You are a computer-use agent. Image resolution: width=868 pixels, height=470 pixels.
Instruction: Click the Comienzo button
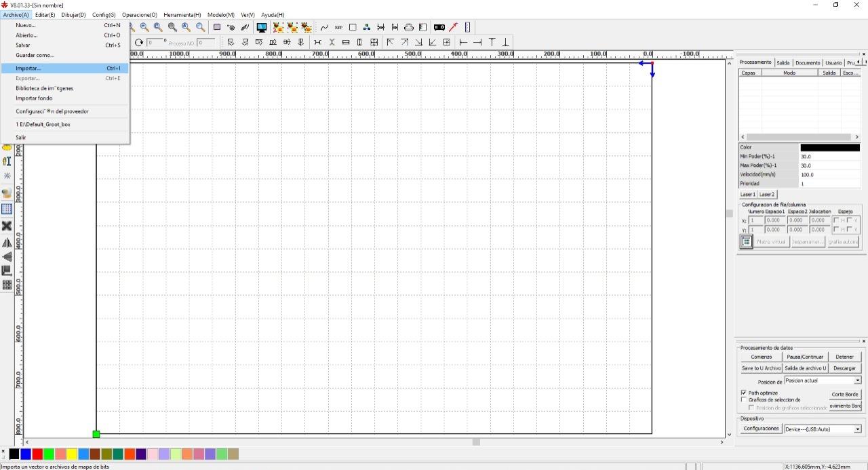pyautogui.click(x=761, y=357)
